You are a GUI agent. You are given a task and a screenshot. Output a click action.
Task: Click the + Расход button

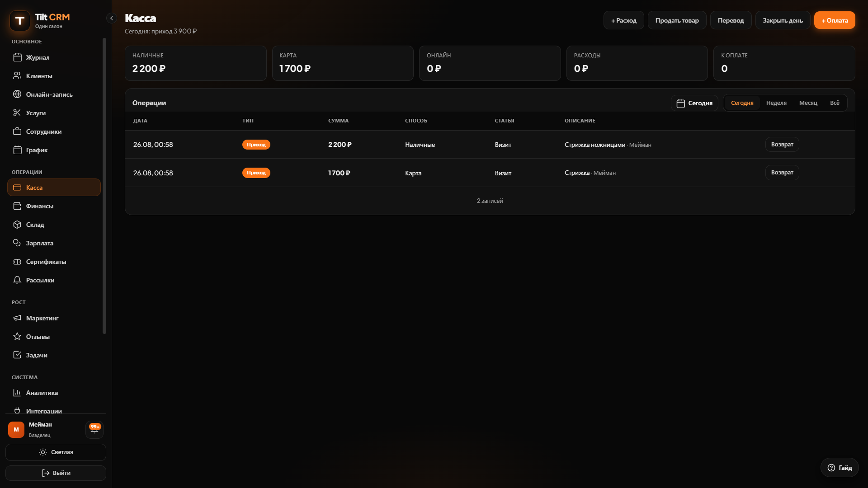coord(623,20)
